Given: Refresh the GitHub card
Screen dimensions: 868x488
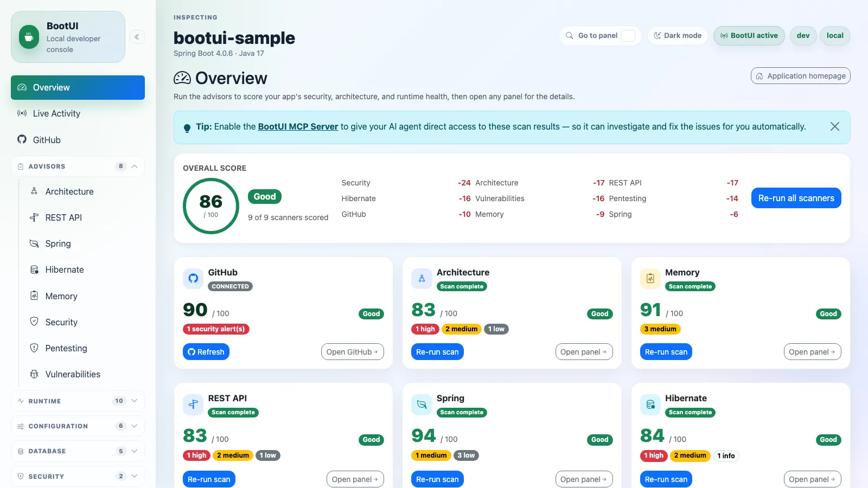Looking at the screenshot, I should 206,352.
